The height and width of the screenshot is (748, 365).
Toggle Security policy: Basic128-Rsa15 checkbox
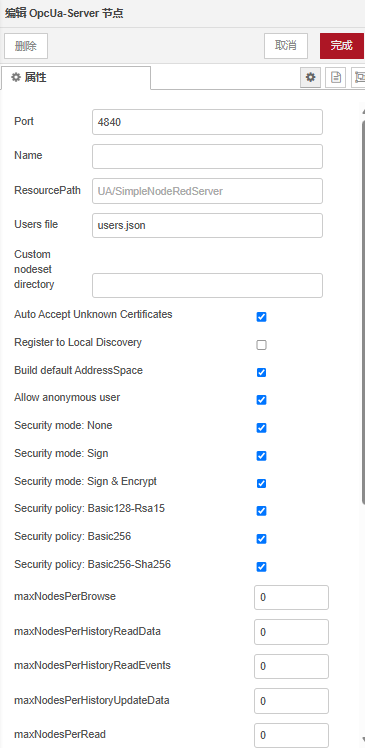[x=261, y=511]
